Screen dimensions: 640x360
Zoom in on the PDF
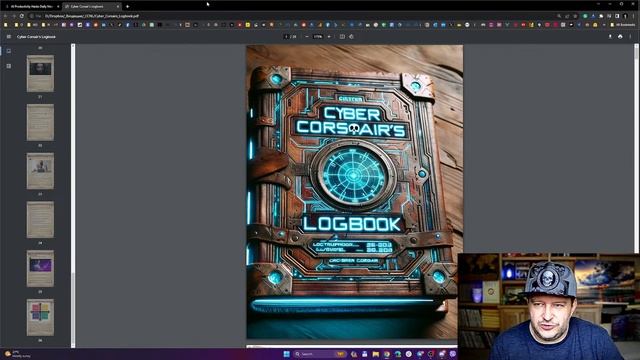(x=329, y=37)
